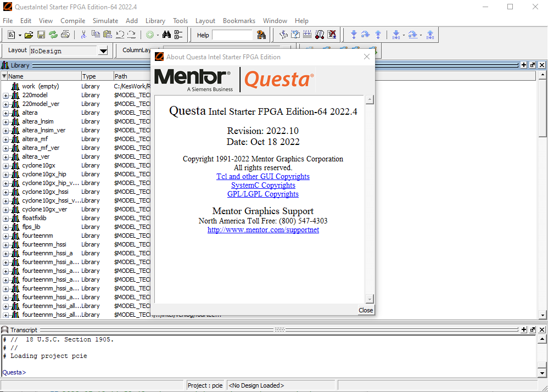The width and height of the screenshot is (548, 392).
Task: Click the Simulate grid icon
Action: (x=307, y=35)
